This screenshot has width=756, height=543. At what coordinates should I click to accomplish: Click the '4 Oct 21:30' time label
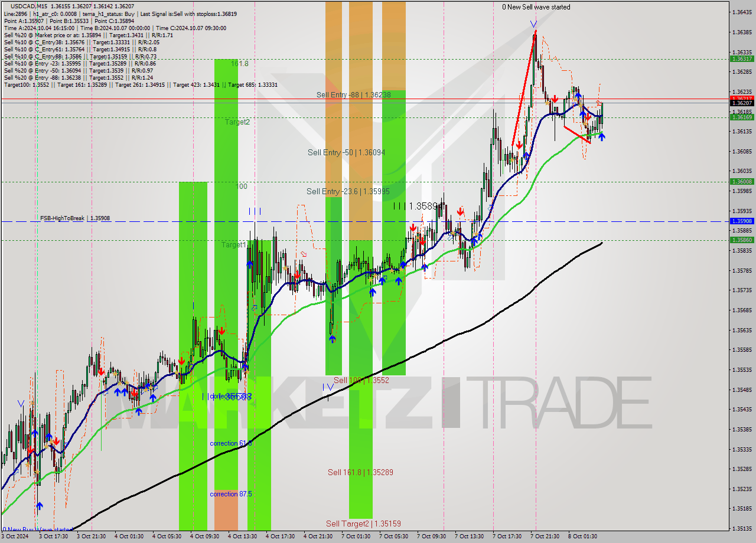point(318,537)
